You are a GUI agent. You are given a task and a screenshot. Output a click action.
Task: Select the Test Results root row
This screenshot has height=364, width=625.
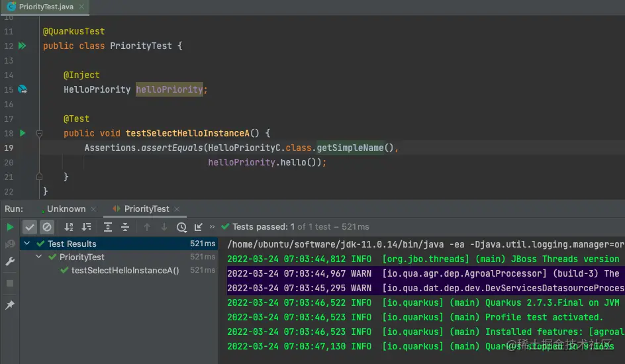pyautogui.click(x=119, y=244)
